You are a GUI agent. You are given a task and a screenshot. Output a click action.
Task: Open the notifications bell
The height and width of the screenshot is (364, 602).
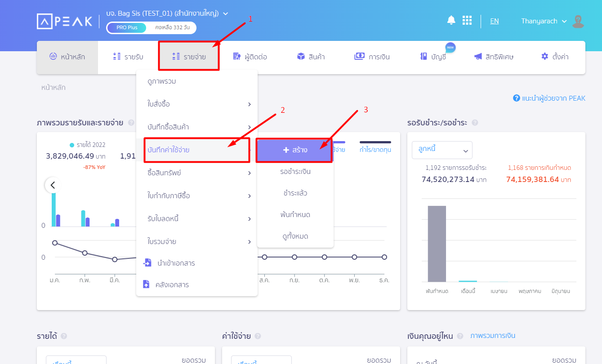point(451,20)
